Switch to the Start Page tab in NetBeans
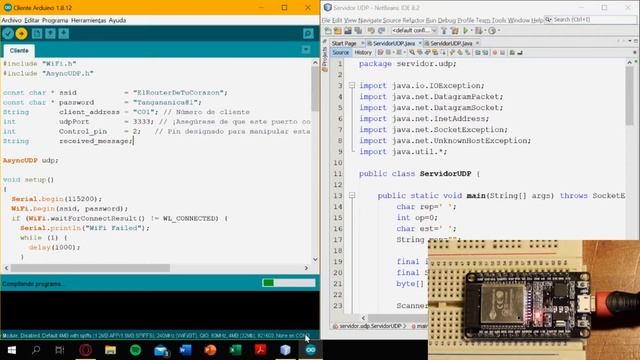This screenshot has height=360, width=640. click(344, 43)
